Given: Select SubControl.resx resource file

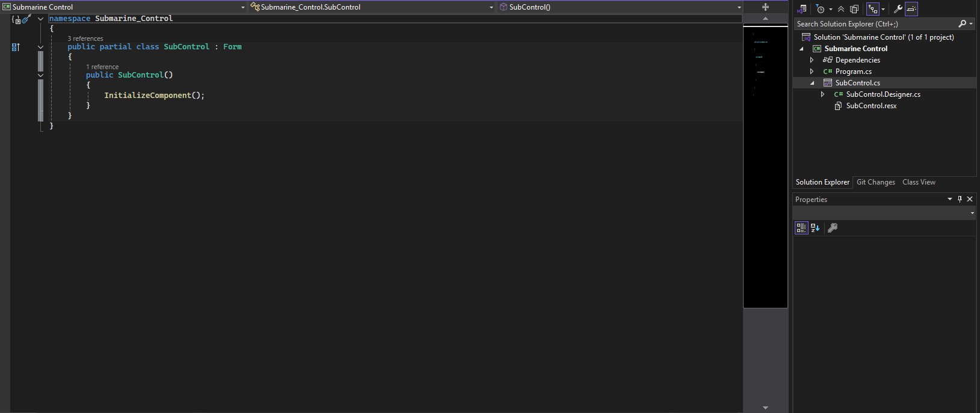Looking at the screenshot, I should point(871,106).
